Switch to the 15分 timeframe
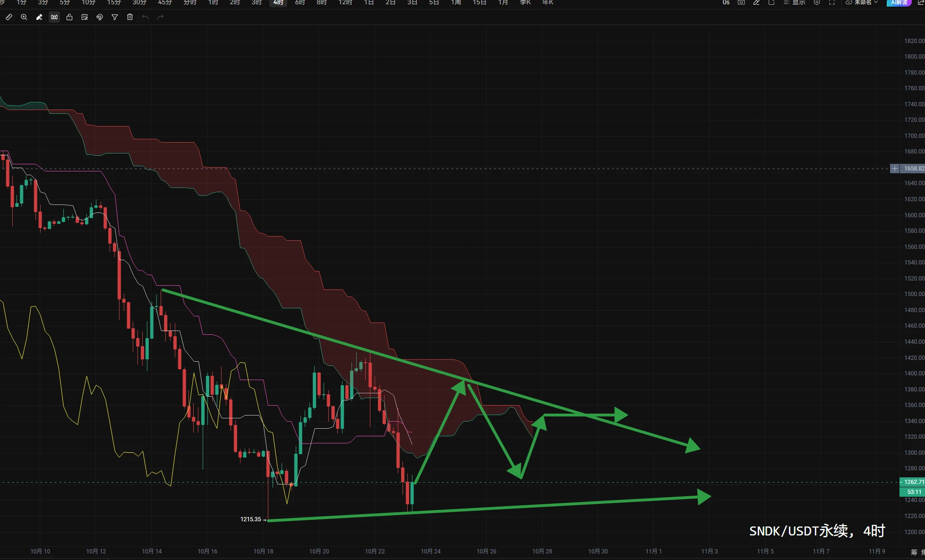This screenshot has width=925, height=560. click(114, 2)
